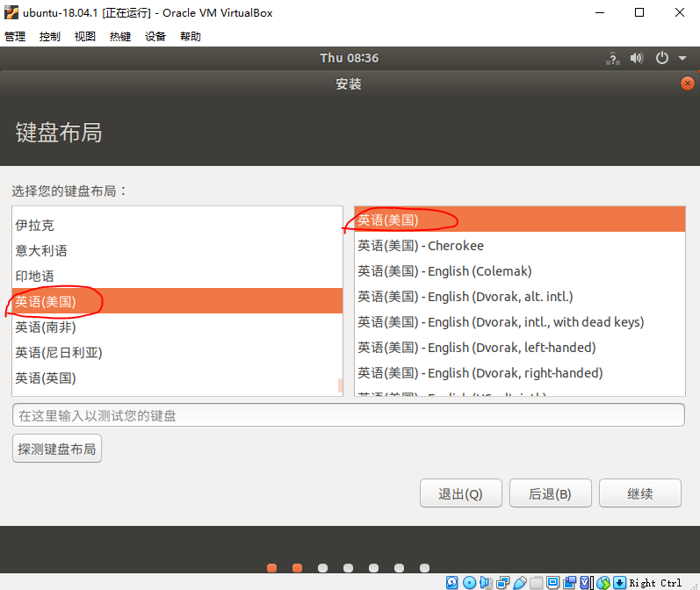Click the Right Ctrl host key label
The width and height of the screenshot is (700, 590).
(655, 582)
